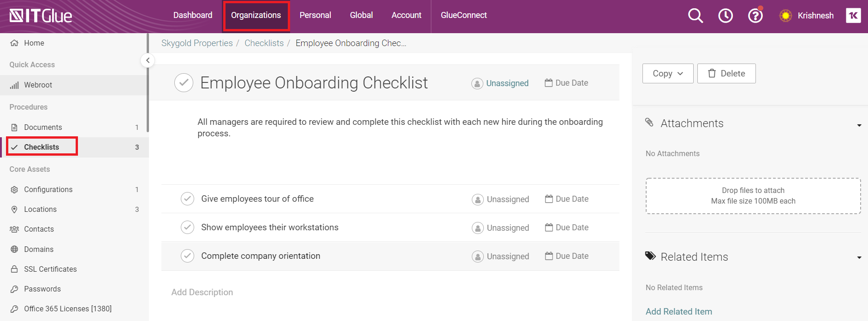Open Office 365 Licenses [1380] in sidebar
Viewport: 868px width, 321px height.
pyautogui.click(x=68, y=309)
